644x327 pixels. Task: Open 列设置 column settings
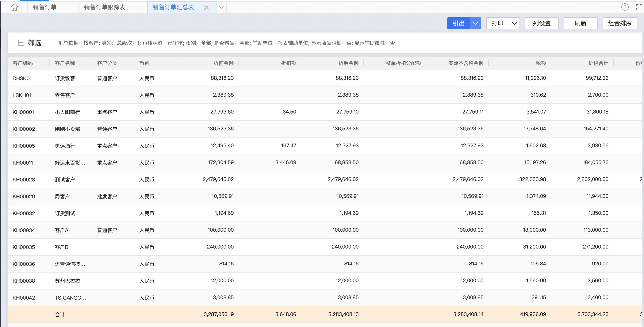(x=541, y=23)
